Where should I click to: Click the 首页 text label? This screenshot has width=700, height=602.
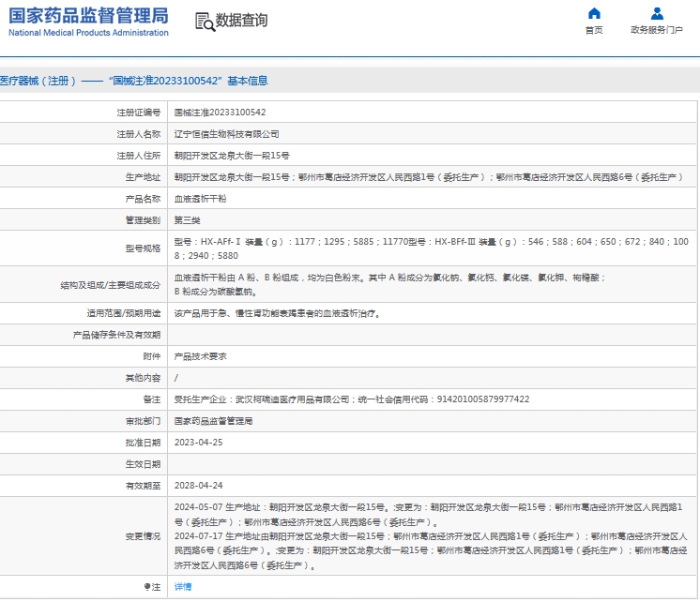pos(594,30)
